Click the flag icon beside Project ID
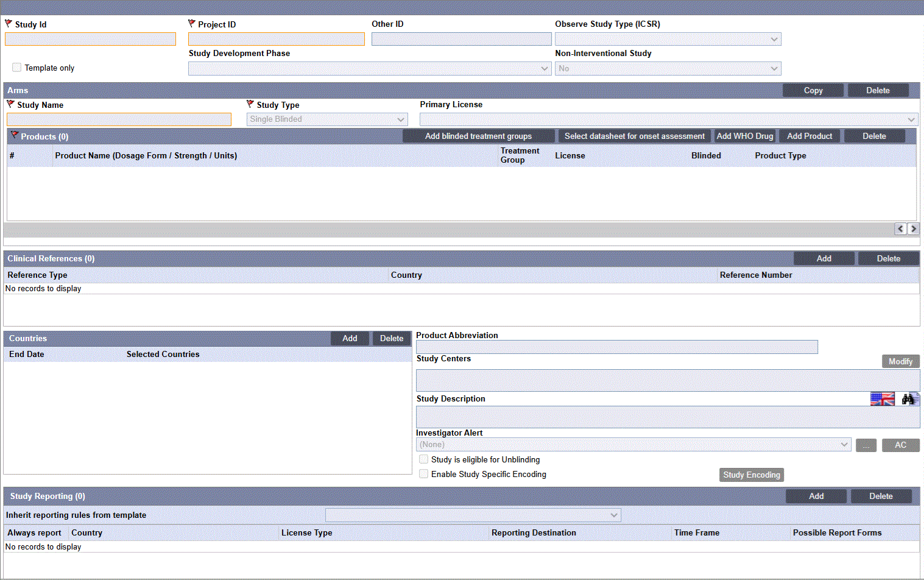Image resolution: width=924 pixels, height=580 pixels. click(192, 23)
